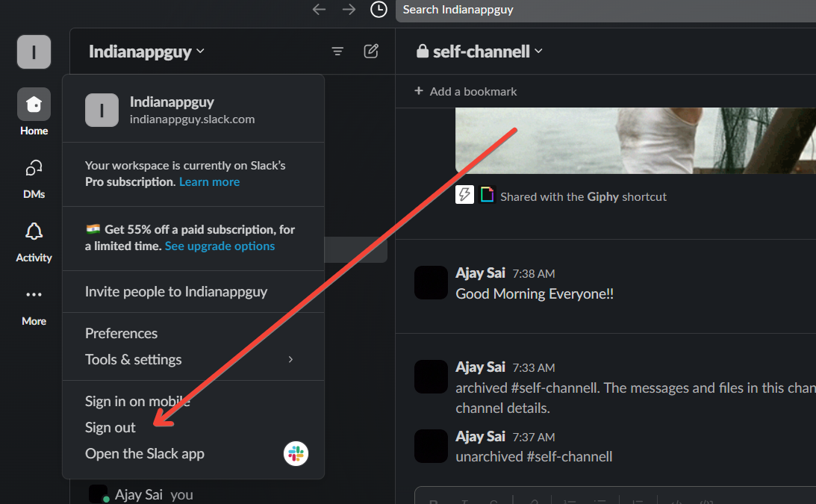
Task: Select Sign in on mobile
Action: tap(193, 402)
